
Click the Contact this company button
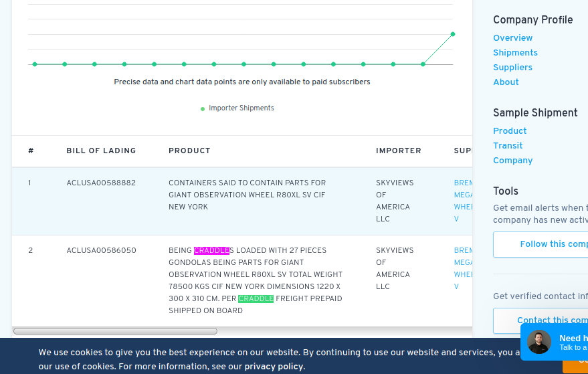point(541,320)
